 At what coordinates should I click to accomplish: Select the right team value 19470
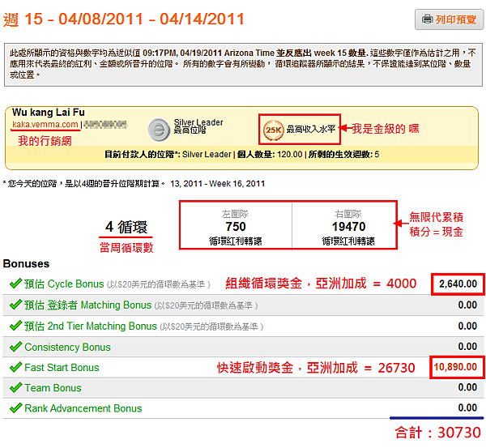pos(348,227)
